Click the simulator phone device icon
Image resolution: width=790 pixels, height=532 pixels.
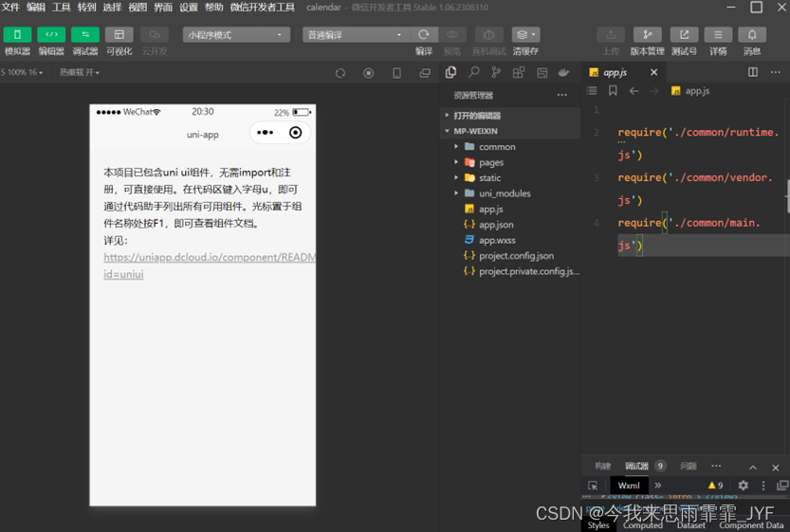[397, 73]
